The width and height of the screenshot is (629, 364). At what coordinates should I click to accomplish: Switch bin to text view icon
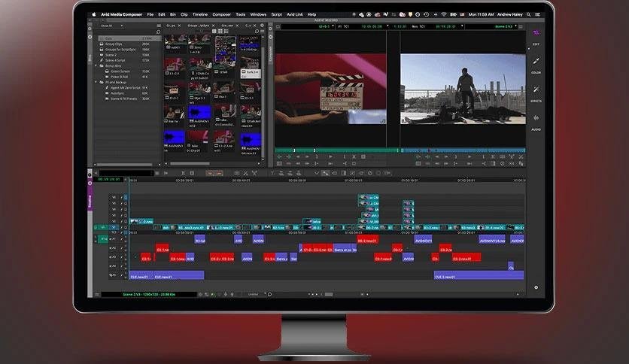click(214, 32)
